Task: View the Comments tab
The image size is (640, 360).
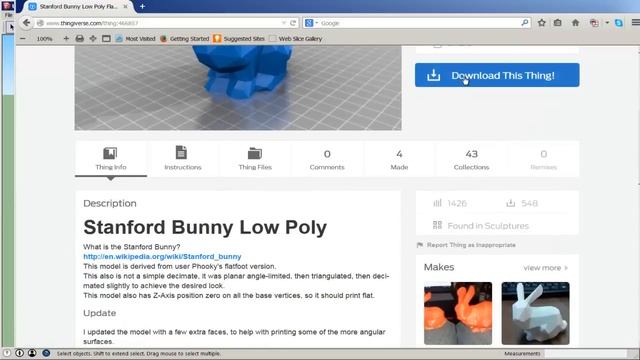Action: 327,159
